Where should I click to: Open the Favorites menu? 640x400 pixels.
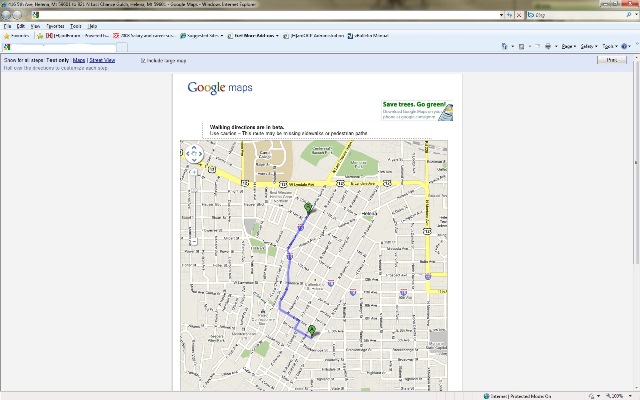[55, 26]
